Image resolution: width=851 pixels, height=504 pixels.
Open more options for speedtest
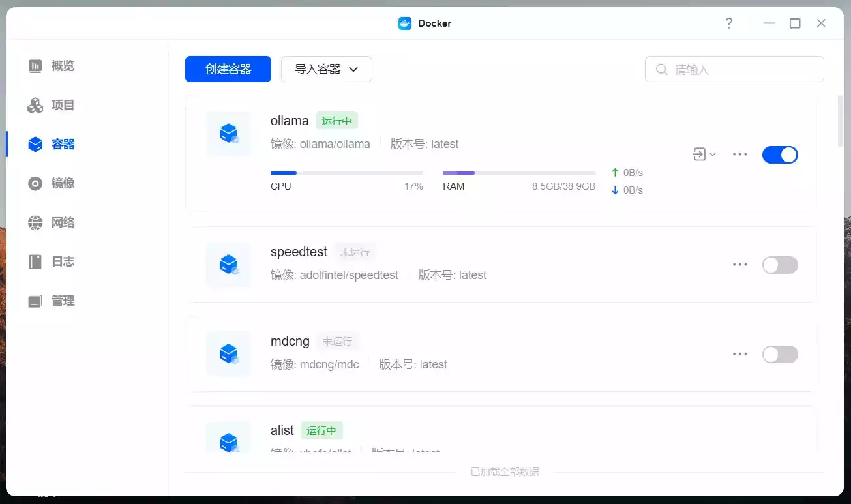[739, 265]
